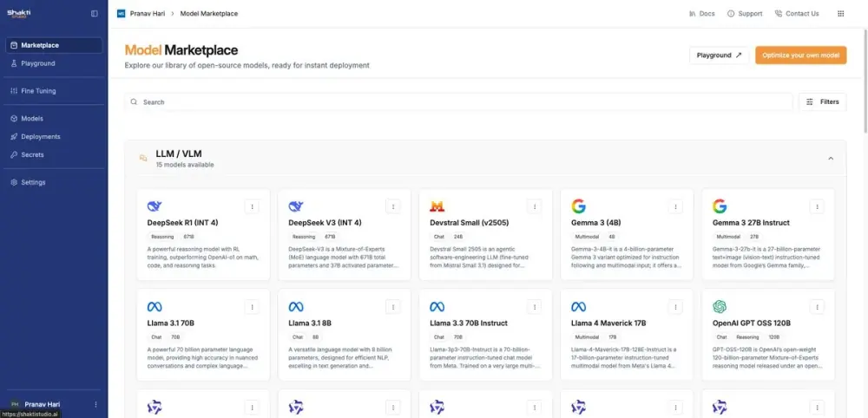868x418 pixels.
Task: Open user menu dots next to Pranav Hari
Action: [95, 405]
